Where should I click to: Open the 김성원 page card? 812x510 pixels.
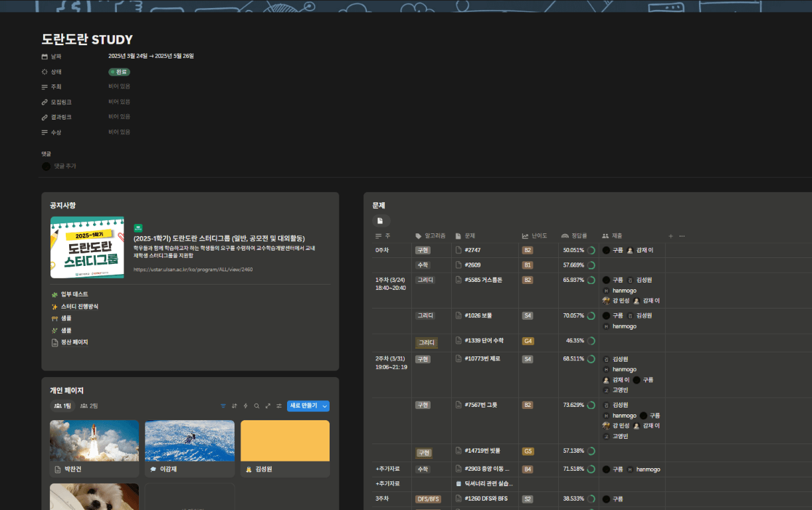(x=285, y=448)
